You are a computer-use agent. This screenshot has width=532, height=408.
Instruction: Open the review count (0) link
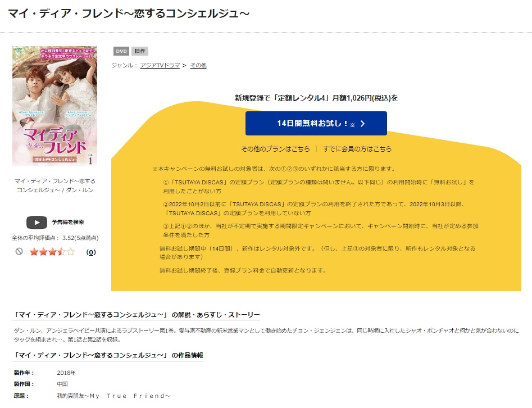click(91, 252)
